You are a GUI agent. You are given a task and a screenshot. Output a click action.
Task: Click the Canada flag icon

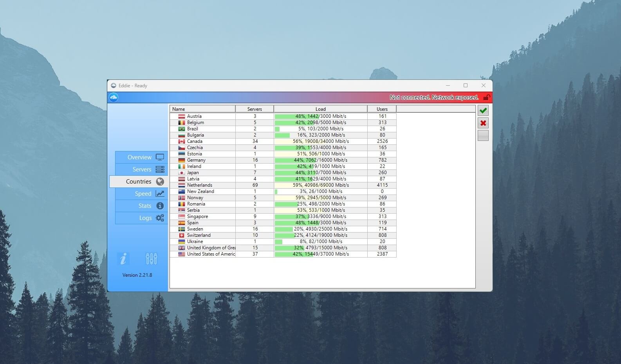182,141
